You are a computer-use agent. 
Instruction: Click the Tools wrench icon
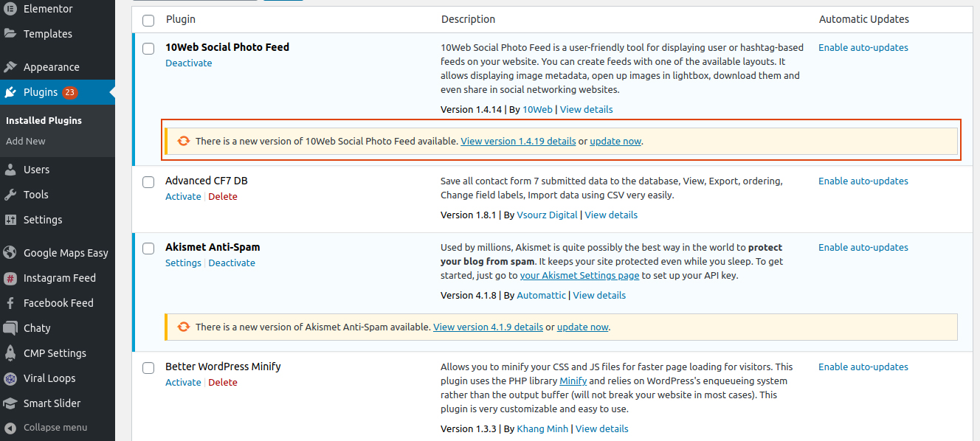pos(10,195)
